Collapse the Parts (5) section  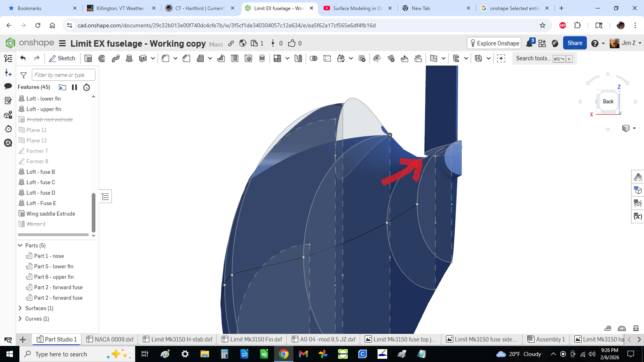(x=20, y=245)
